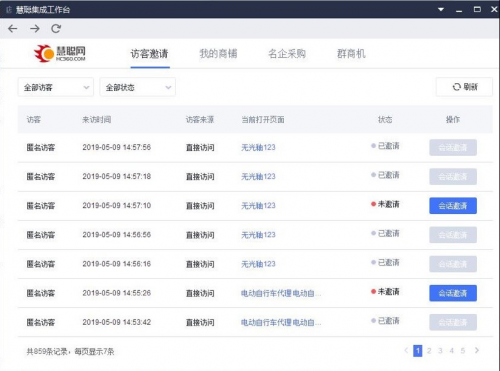
Task: Click 未邀请 status in 14:57:10 row
Action: click(x=385, y=204)
